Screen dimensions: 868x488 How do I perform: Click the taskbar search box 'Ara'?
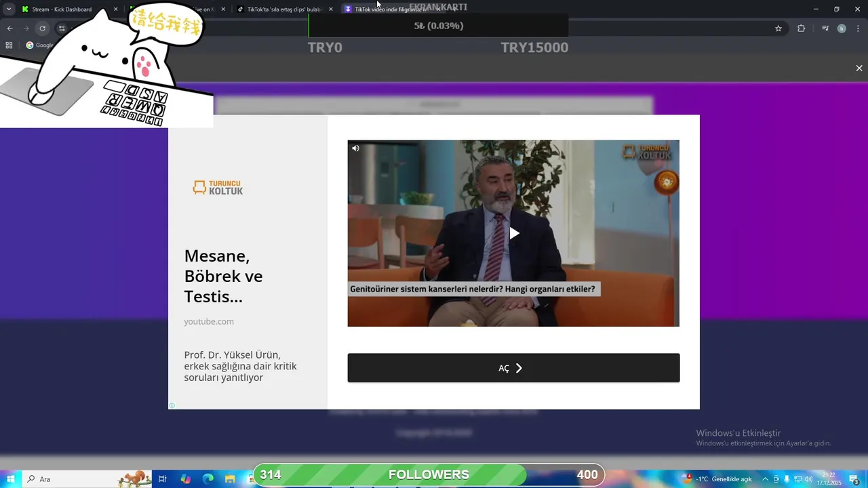[88, 479]
